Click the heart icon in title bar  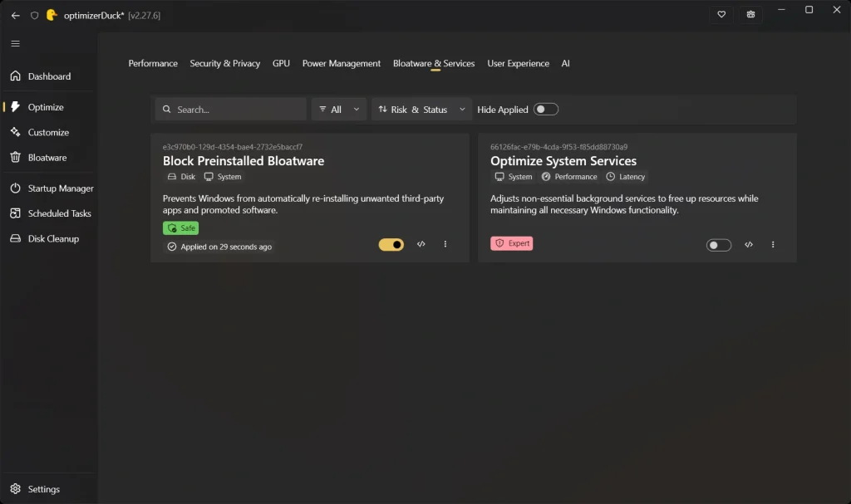tap(721, 15)
